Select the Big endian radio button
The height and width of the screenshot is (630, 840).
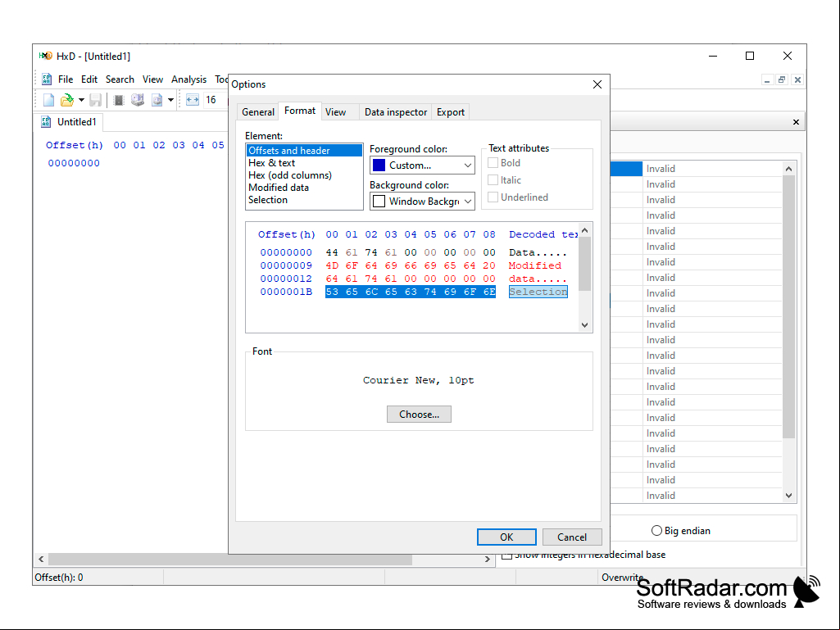coord(656,530)
